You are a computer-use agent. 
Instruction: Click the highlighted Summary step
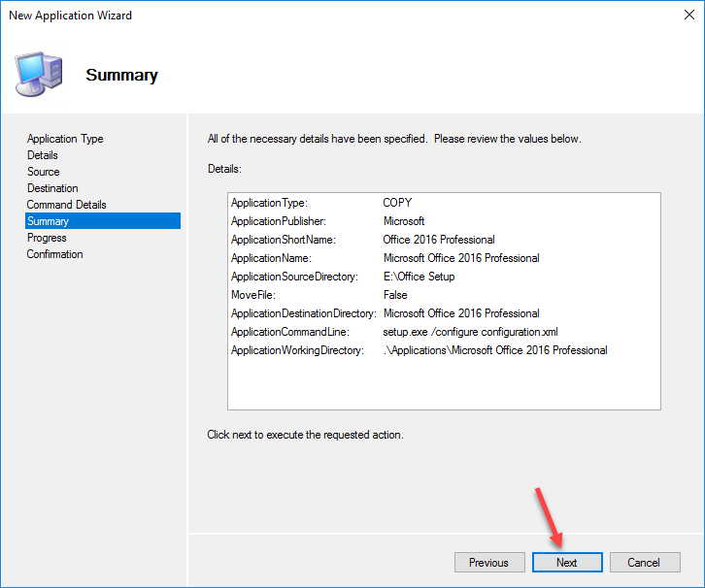click(49, 221)
